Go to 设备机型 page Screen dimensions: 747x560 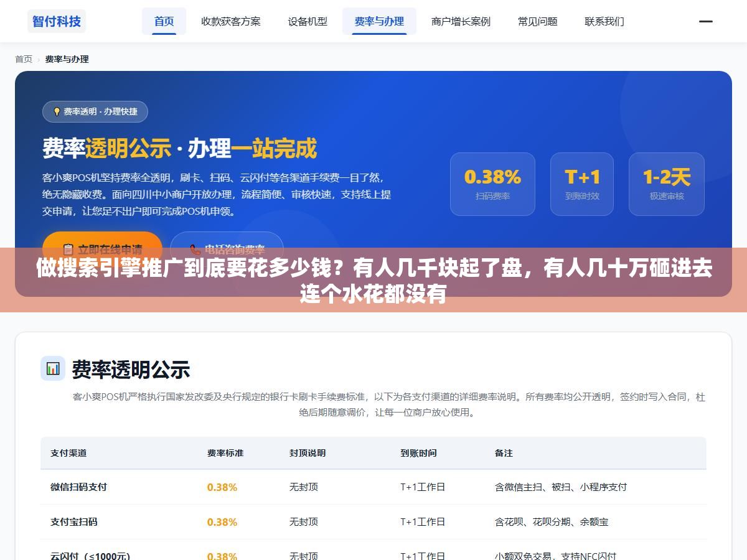pos(308,21)
